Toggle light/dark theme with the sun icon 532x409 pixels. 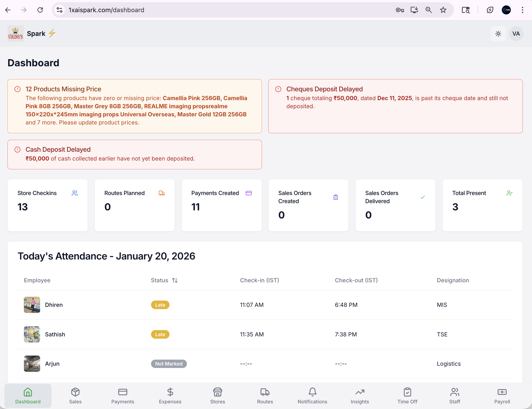pos(498,34)
